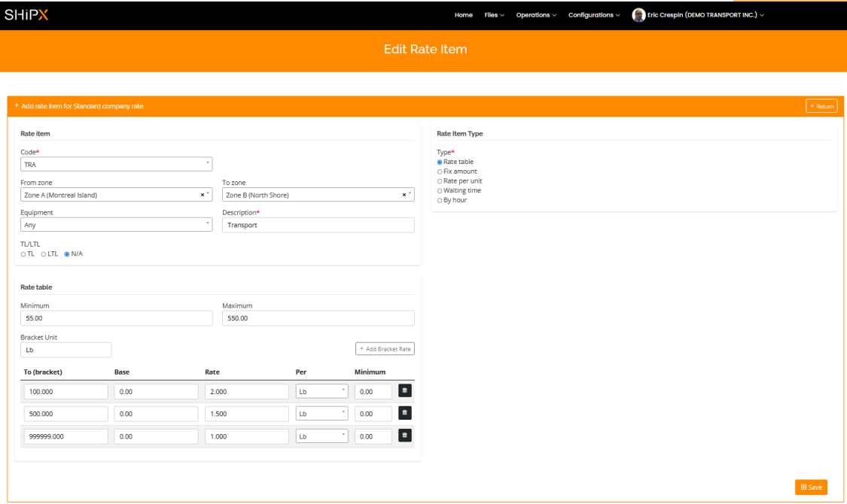Viewport: 847px width, 504px height.
Task: Delete the 999999.000 bracket row
Action: (404, 436)
